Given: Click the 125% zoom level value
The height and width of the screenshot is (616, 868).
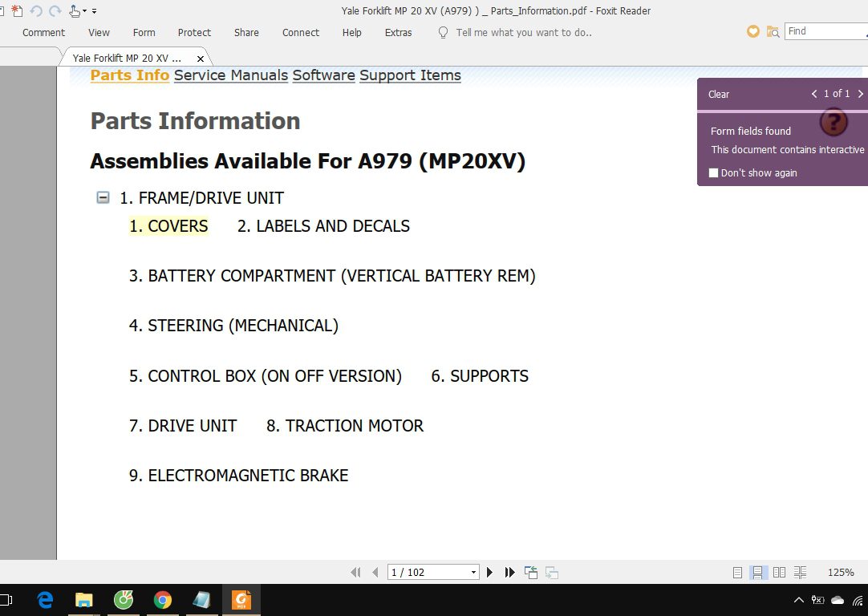Looking at the screenshot, I should (841, 572).
